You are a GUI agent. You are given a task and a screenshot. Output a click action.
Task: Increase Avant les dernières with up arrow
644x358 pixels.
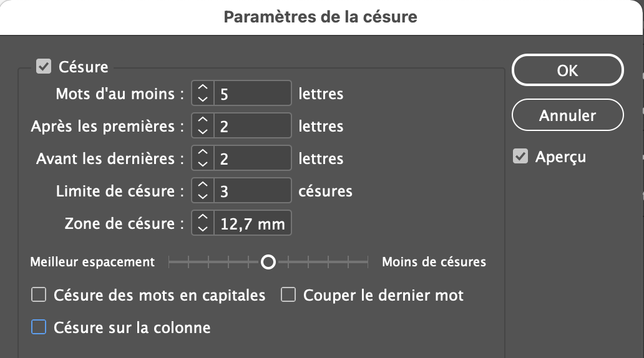(202, 153)
